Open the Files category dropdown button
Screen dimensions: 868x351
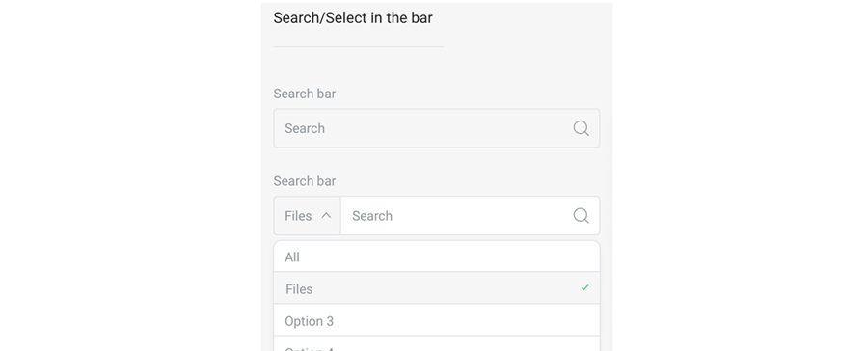(308, 216)
